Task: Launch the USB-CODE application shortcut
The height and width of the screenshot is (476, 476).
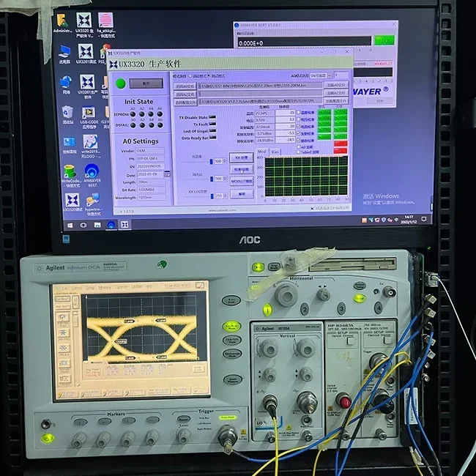Action: point(89,117)
